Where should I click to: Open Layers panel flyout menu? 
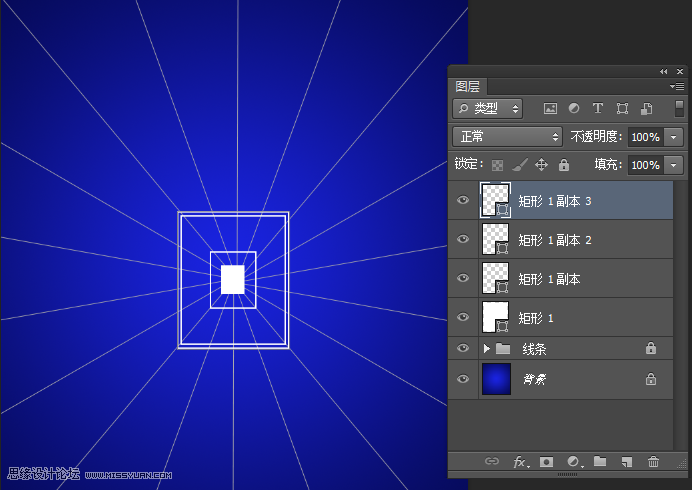pos(677,87)
